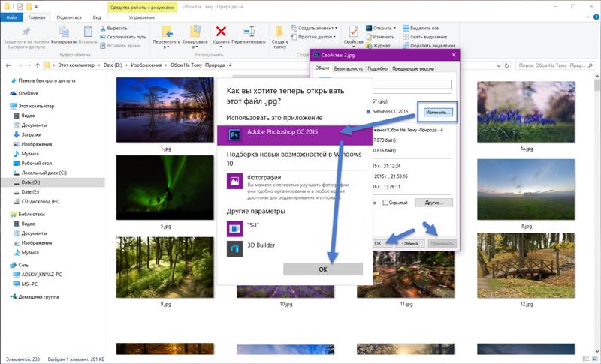Click the search box for this folder

555,65
